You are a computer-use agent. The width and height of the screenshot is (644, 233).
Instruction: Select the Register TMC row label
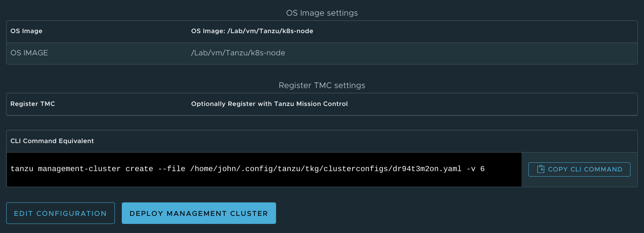tap(32, 104)
